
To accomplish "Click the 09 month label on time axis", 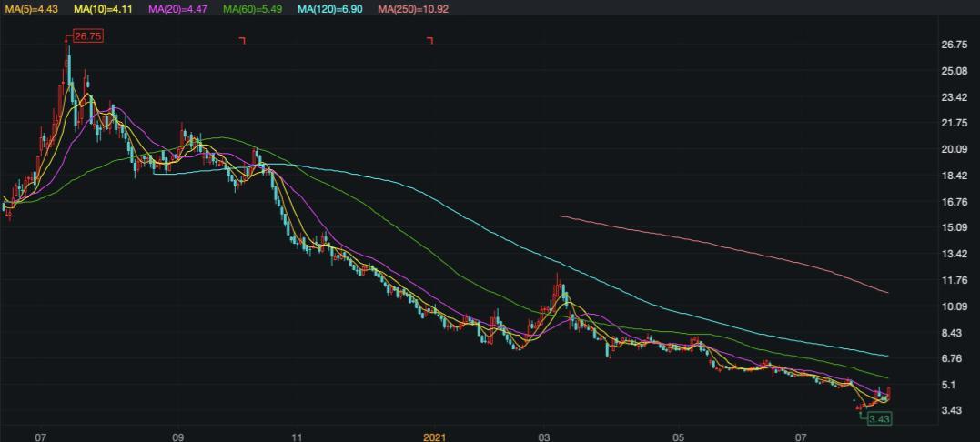I will 178,437.
